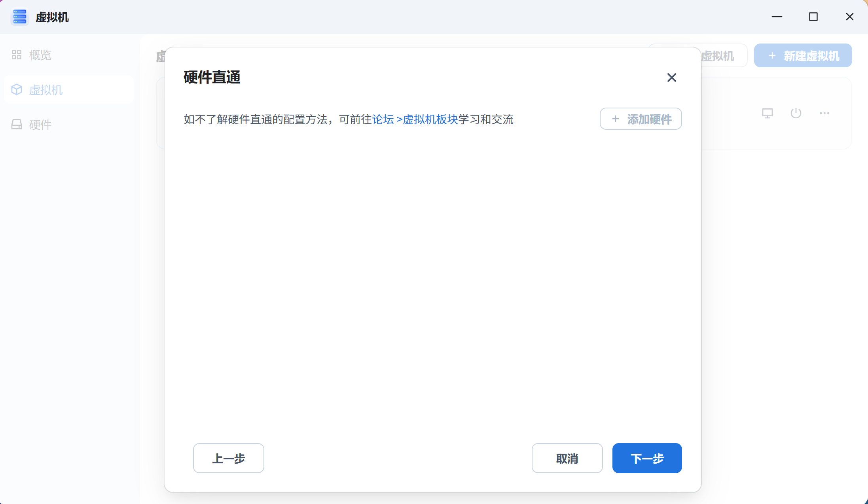Open the 硬件 drive icon in the sidebar
This screenshot has width=868, height=504.
pos(16,124)
